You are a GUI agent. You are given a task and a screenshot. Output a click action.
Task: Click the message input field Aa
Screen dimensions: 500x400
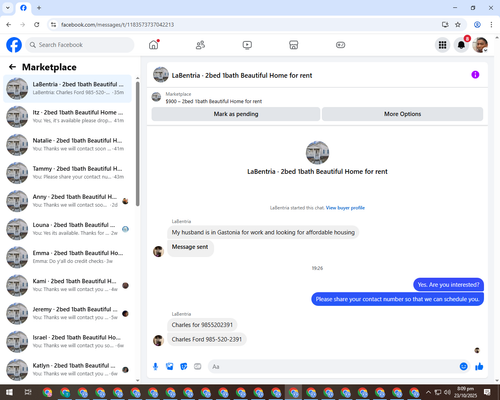pos(333,367)
